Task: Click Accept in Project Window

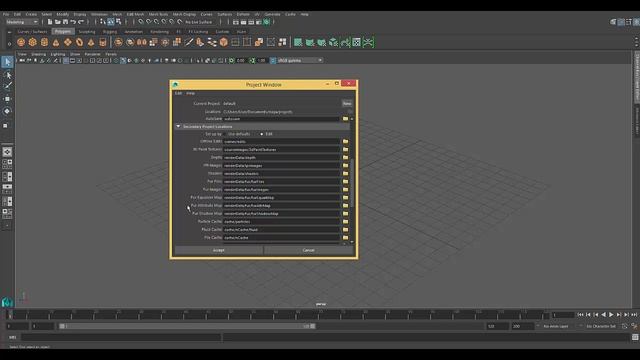Action: 219,250
